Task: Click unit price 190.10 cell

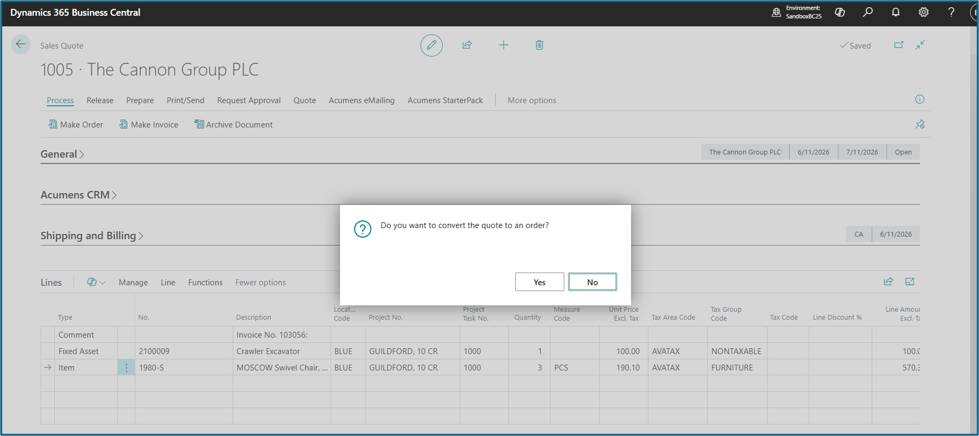Action: [622, 368]
